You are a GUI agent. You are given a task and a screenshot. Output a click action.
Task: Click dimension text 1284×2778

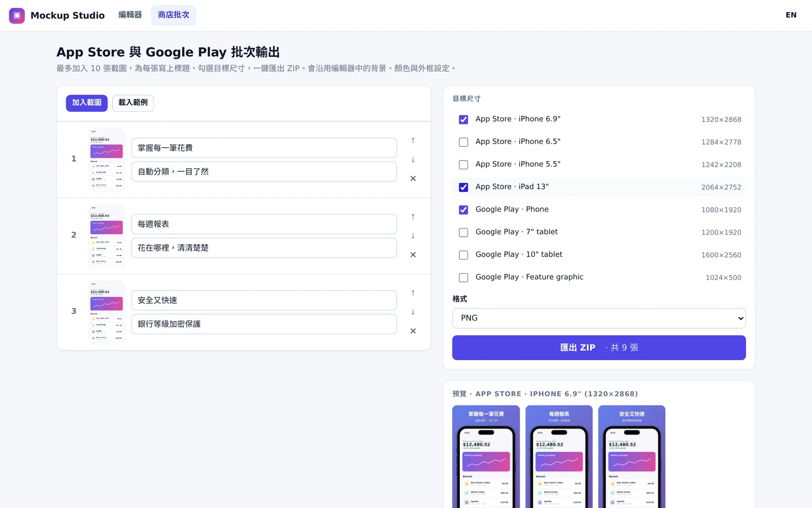[721, 142]
